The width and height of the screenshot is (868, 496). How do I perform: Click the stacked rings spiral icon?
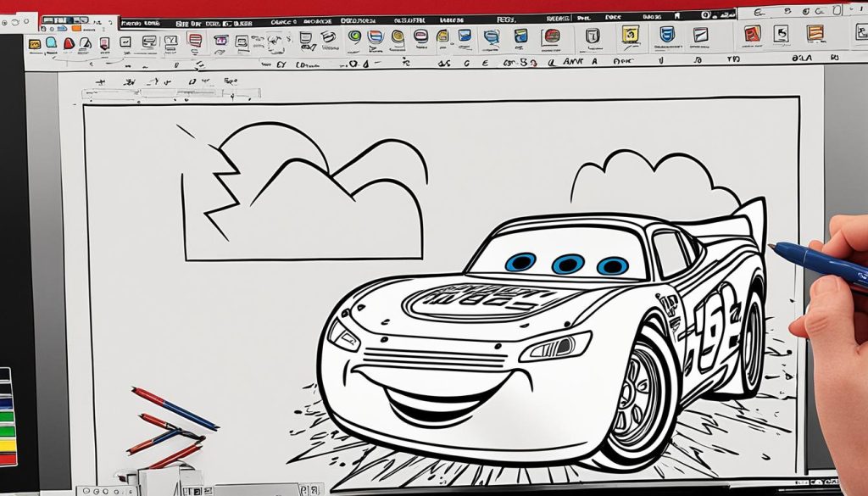pyautogui.click(x=329, y=37)
